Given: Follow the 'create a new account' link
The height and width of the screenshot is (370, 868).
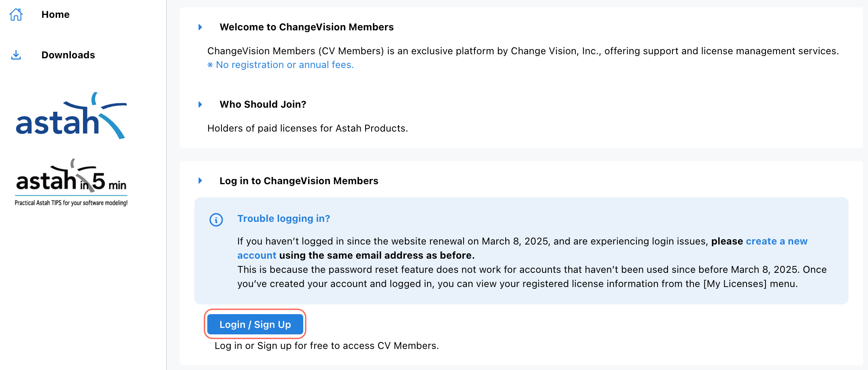Looking at the screenshot, I should [x=777, y=241].
